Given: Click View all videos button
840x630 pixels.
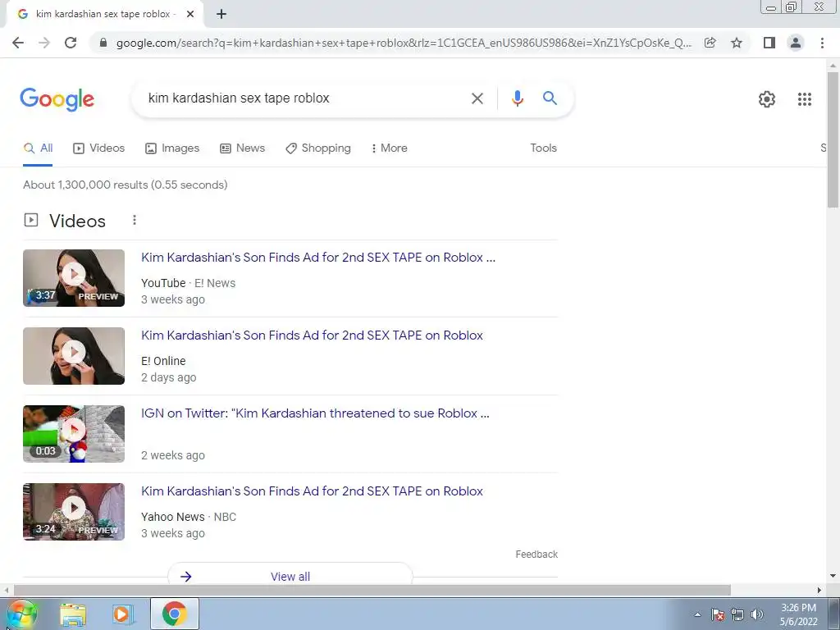Looking at the screenshot, I should point(290,574).
